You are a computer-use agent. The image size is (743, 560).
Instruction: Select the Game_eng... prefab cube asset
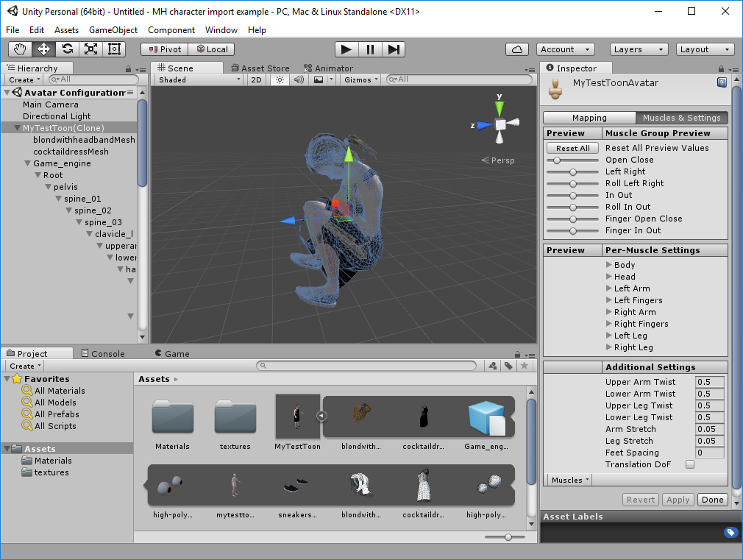[x=486, y=417]
